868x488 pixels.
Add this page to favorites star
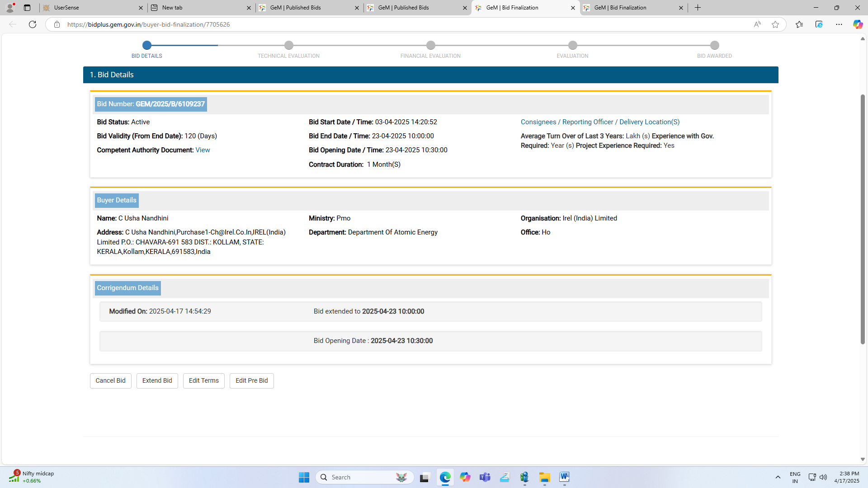tap(775, 24)
